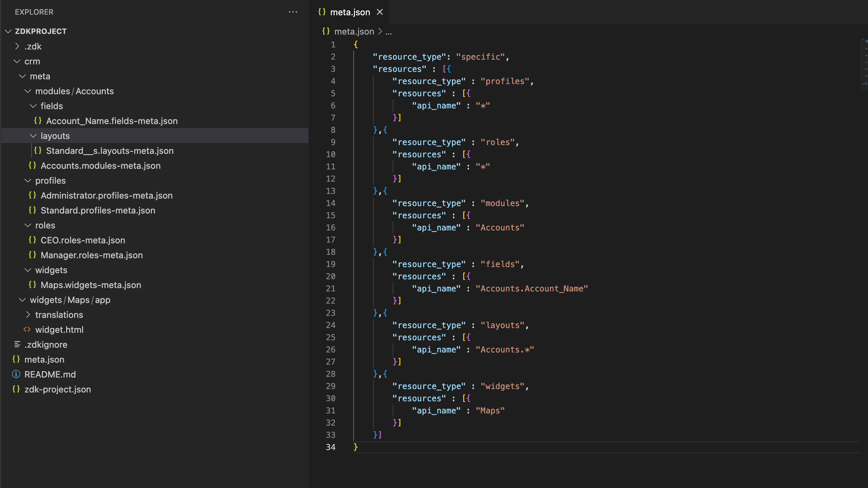Collapse the widgets/Maps/app folder
The height and width of the screenshot is (488, 868).
coord(22,300)
